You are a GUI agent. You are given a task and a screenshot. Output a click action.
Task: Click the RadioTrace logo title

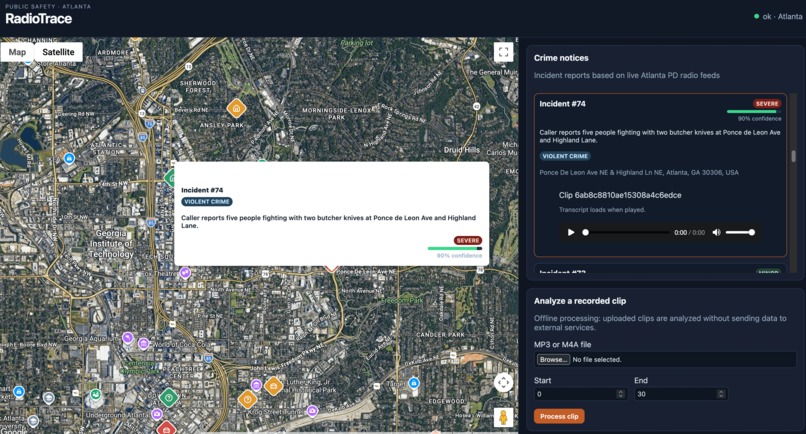[x=39, y=19]
